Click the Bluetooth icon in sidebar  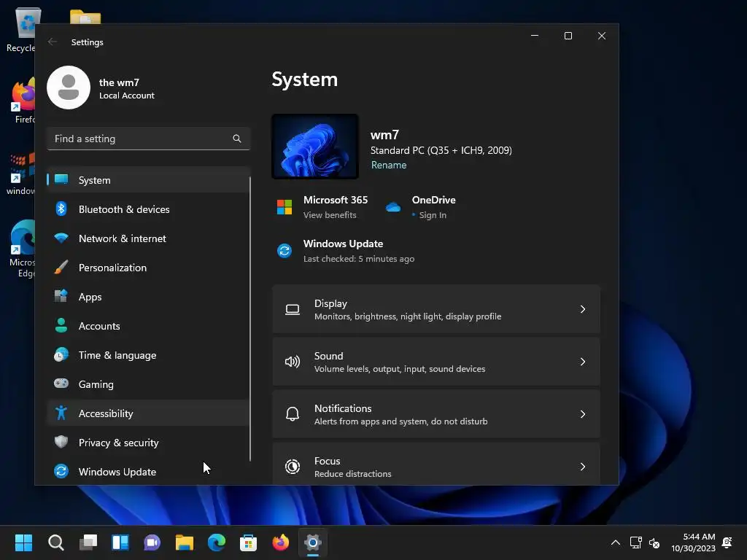point(61,209)
